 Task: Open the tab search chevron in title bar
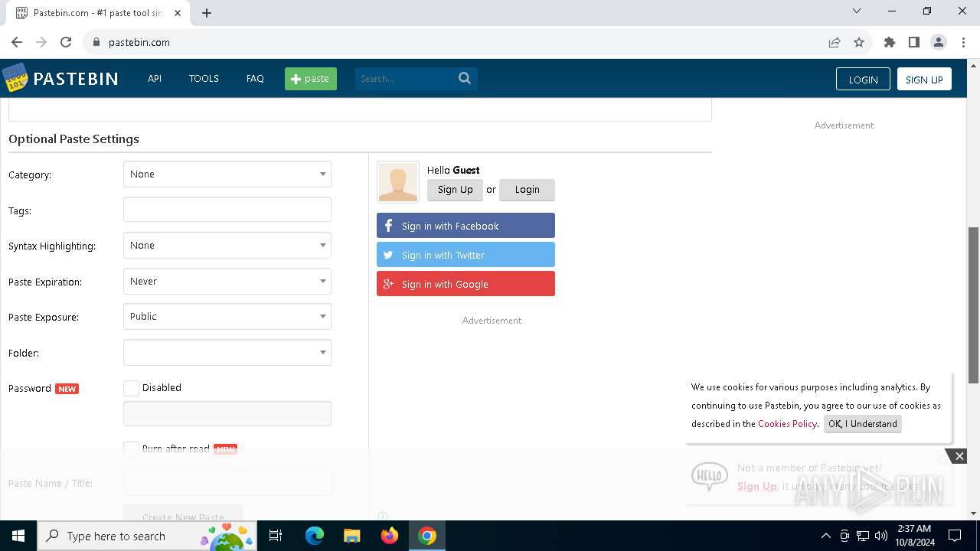point(857,11)
